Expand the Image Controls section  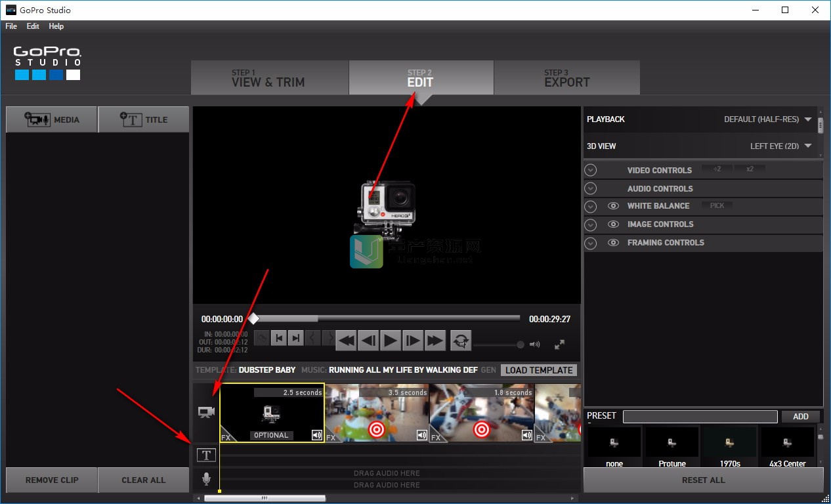591,224
